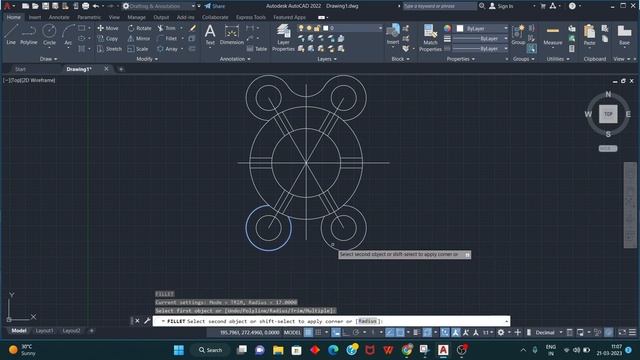Click the search keyword input field

click(x=439, y=6)
